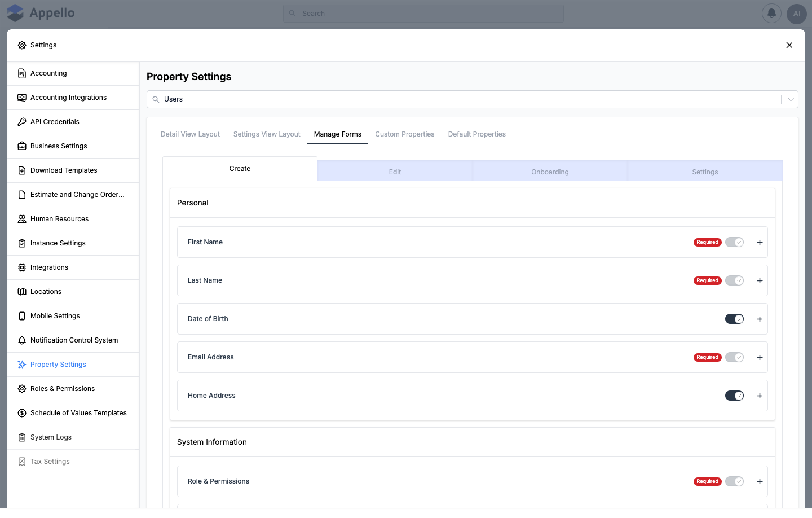Expand the Last Name row plus
Image resolution: width=812 pixels, height=518 pixels.
(x=760, y=280)
